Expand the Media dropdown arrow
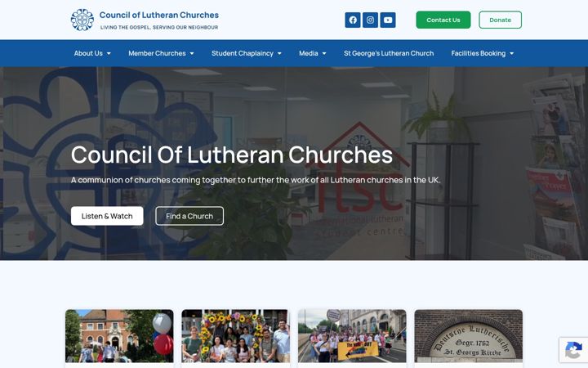The height and width of the screenshot is (368, 588). [x=324, y=53]
